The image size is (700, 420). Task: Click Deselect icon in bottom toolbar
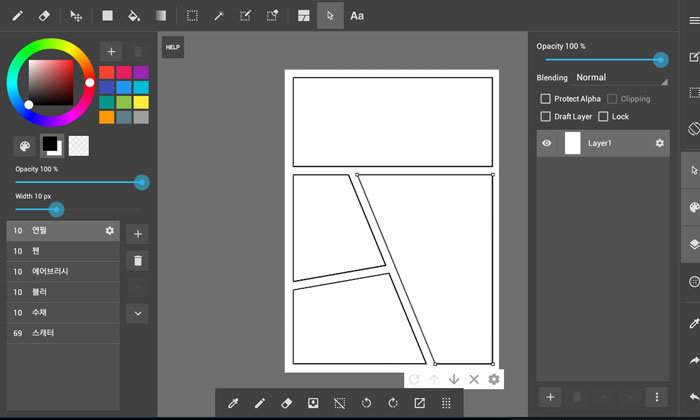340,403
